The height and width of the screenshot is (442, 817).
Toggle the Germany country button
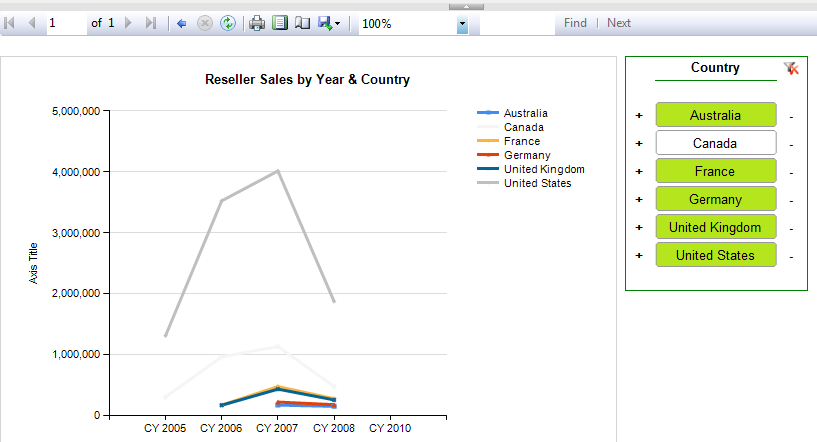click(x=716, y=199)
